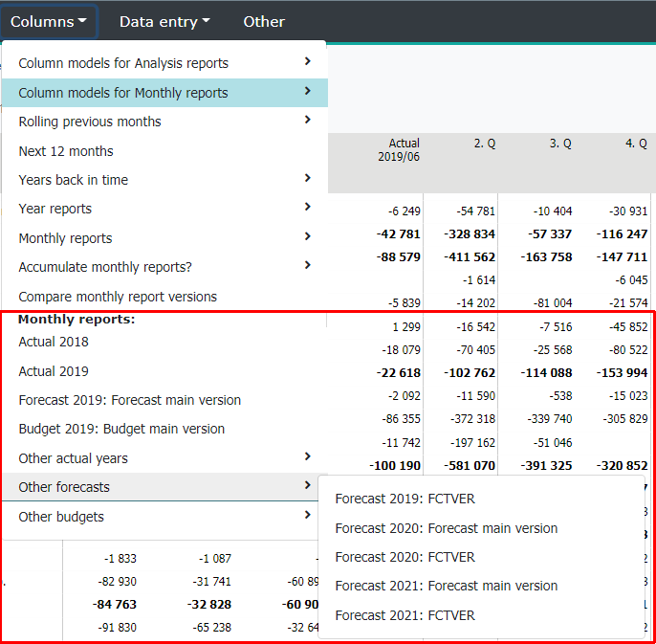
Task: Click the cell value -1 087
Action: [x=214, y=558]
